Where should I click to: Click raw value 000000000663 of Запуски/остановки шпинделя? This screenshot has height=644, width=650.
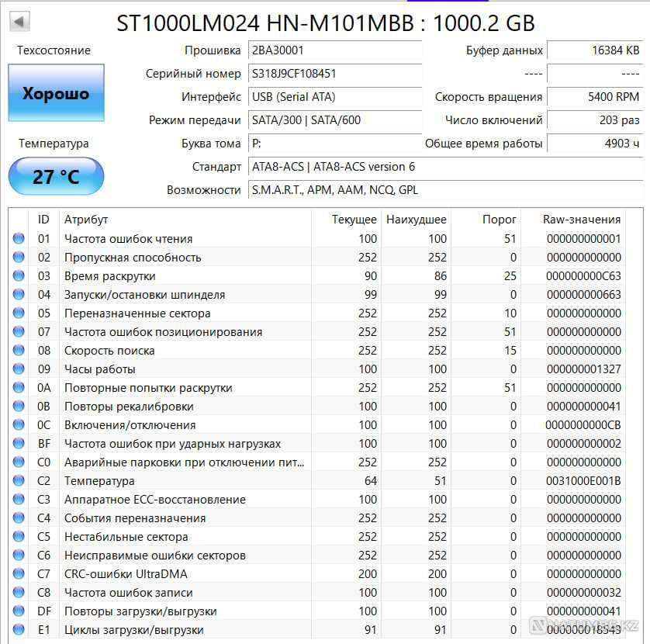(x=583, y=294)
